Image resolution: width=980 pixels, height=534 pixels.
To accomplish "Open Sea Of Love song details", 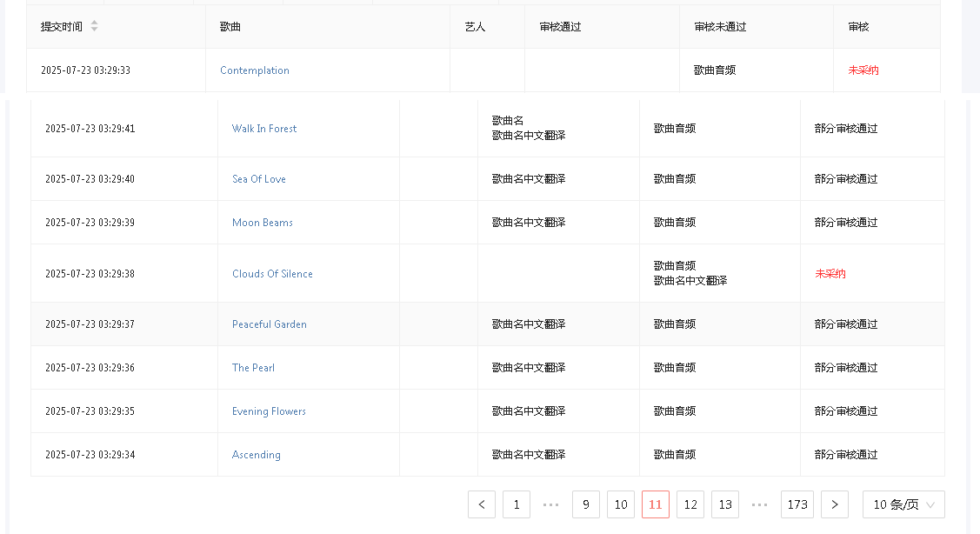I will pos(259,179).
